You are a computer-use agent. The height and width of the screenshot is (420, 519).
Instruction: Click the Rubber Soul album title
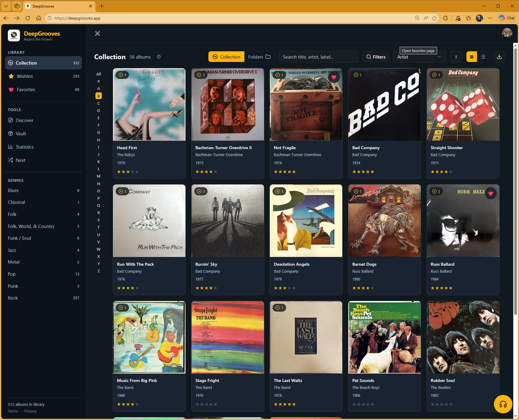[x=443, y=380]
